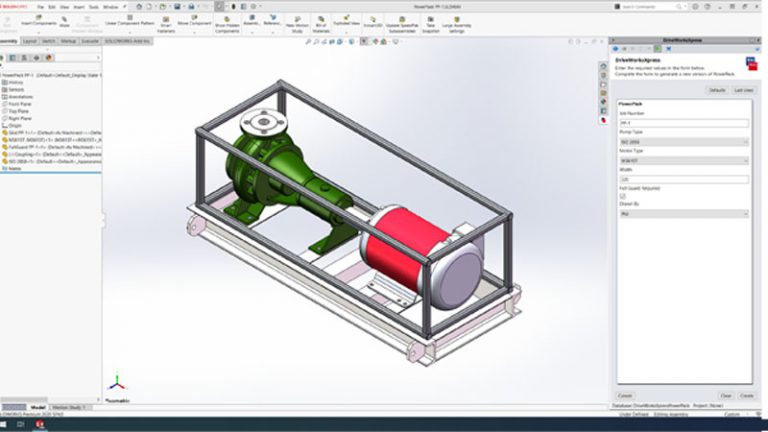Click the SolidWorks icon on the taskbar

[x=40, y=424]
